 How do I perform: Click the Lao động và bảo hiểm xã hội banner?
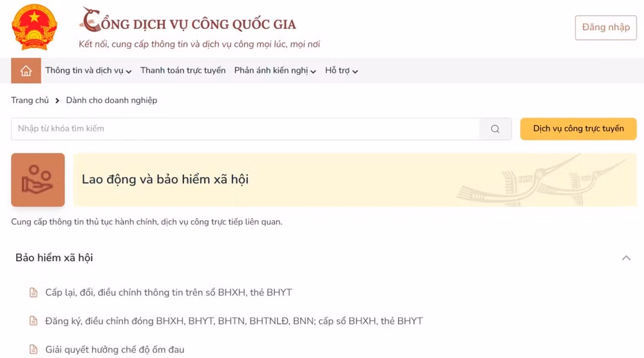pos(355,180)
